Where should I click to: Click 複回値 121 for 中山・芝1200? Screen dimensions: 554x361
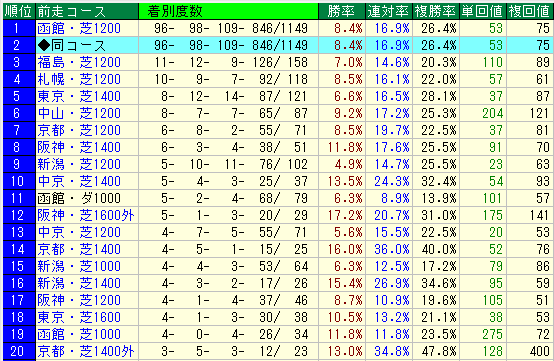[x=540, y=113]
